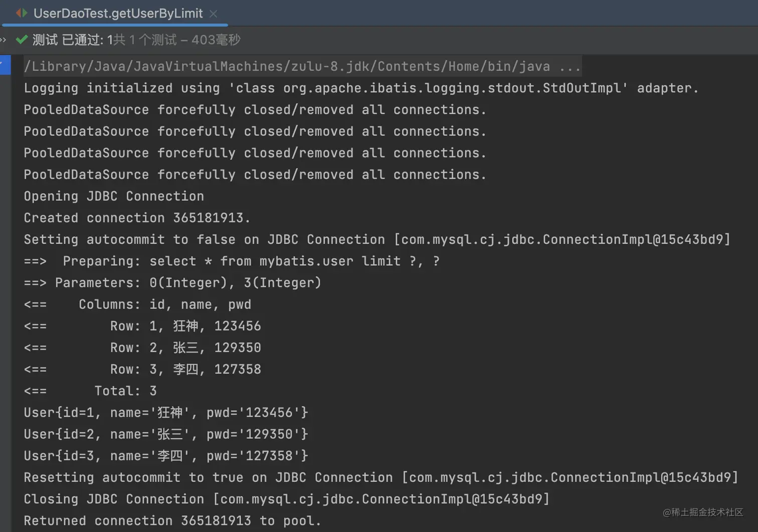
Task: Click the 'Preparing: select * from mybatis.user' line
Action: pos(232,261)
